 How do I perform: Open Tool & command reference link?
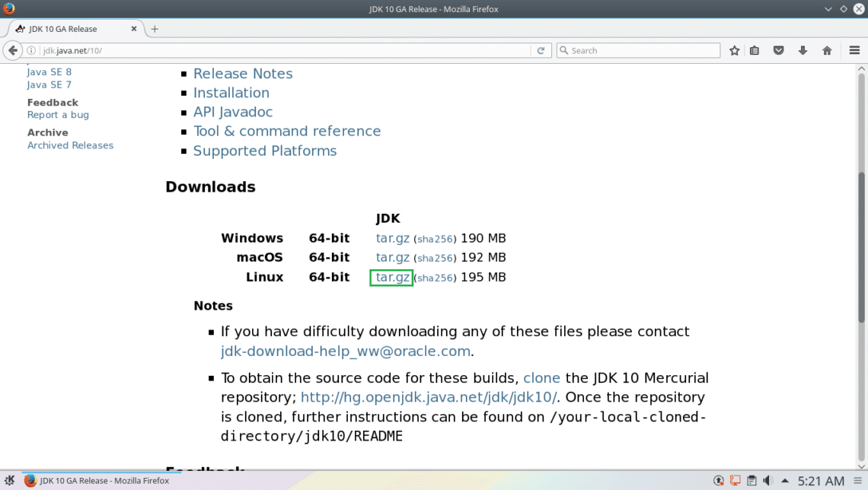[x=287, y=131]
